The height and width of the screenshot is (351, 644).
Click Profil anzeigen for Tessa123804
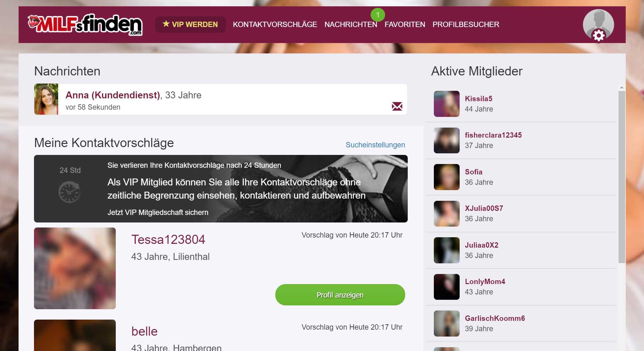[340, 295]
